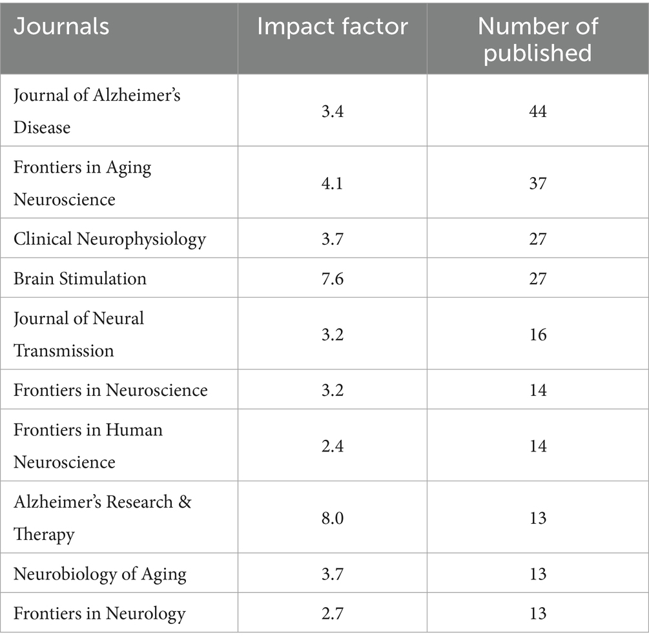This screenshot has height=644, width=649.
Task: Click the 7.6 impact factor value
Action: 332,278
